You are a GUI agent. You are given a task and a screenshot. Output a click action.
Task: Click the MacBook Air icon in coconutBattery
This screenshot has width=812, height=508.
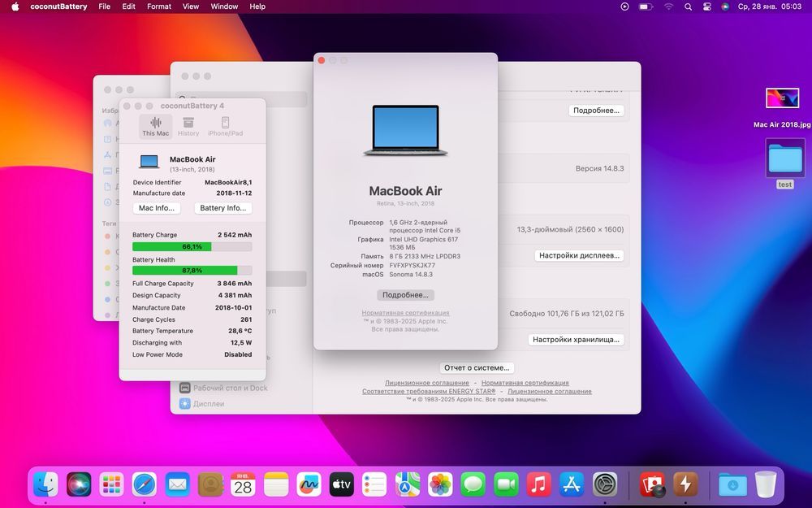click(149, 162)
